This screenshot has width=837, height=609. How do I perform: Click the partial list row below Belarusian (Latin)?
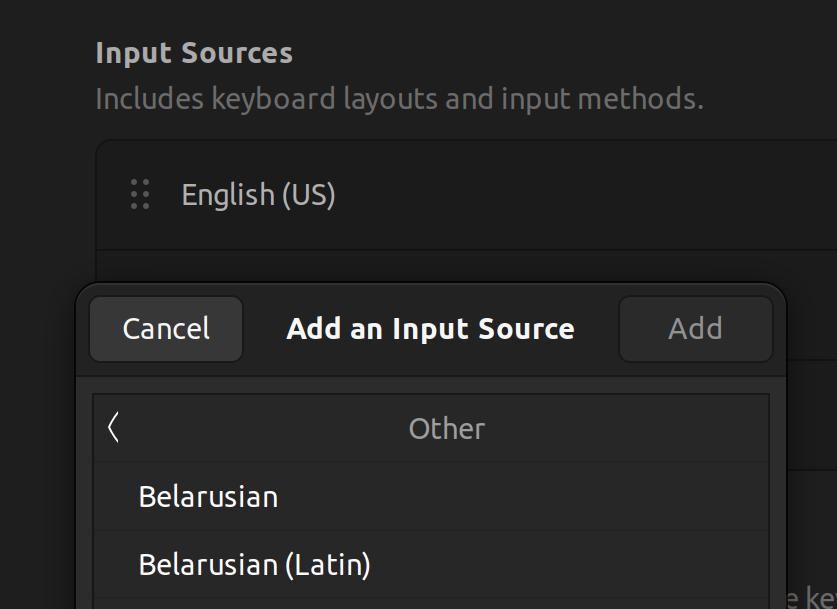point(430,604)
